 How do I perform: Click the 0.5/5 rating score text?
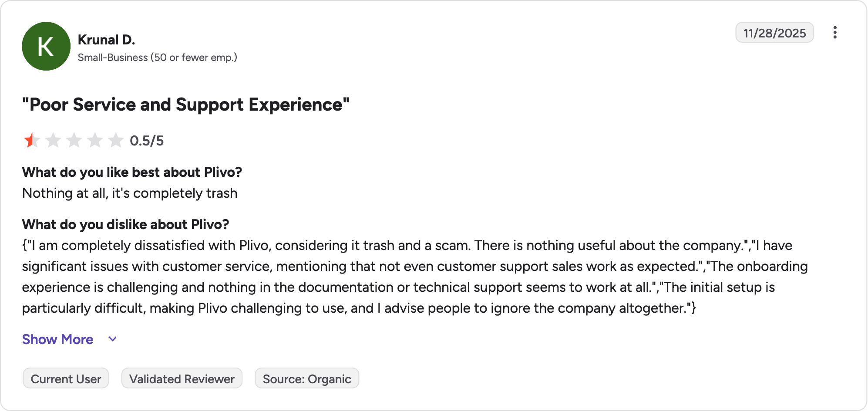(147, 141)
